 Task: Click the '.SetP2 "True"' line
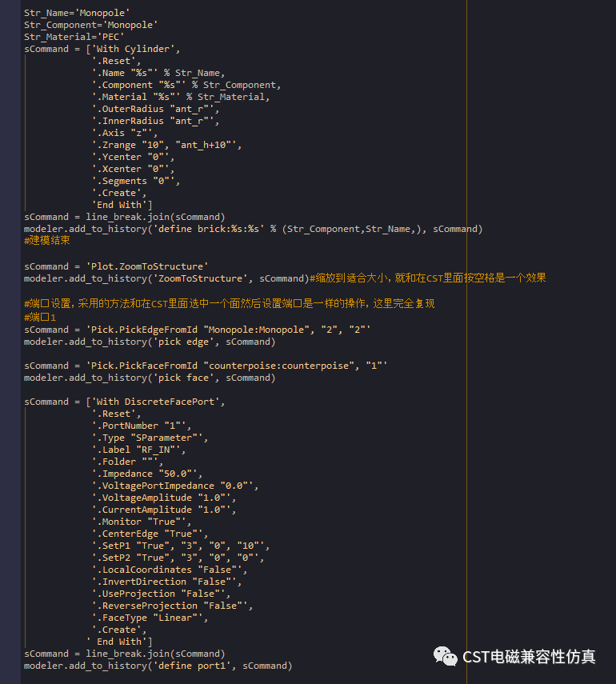178,558
